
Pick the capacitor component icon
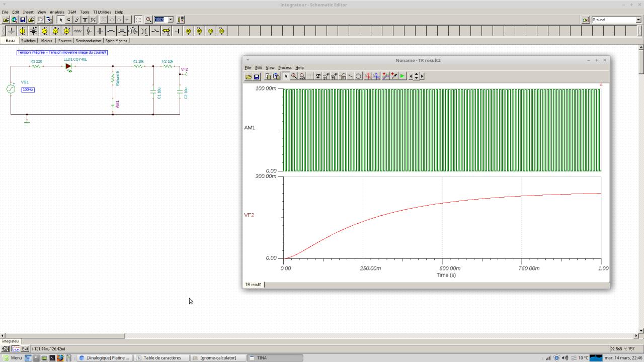coord(100,31)
